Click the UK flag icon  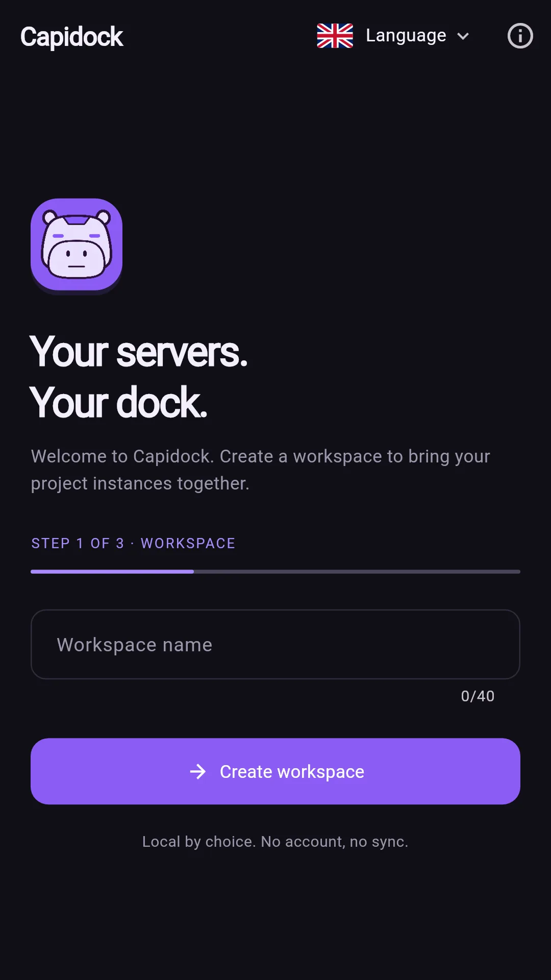tap(335, 36)
